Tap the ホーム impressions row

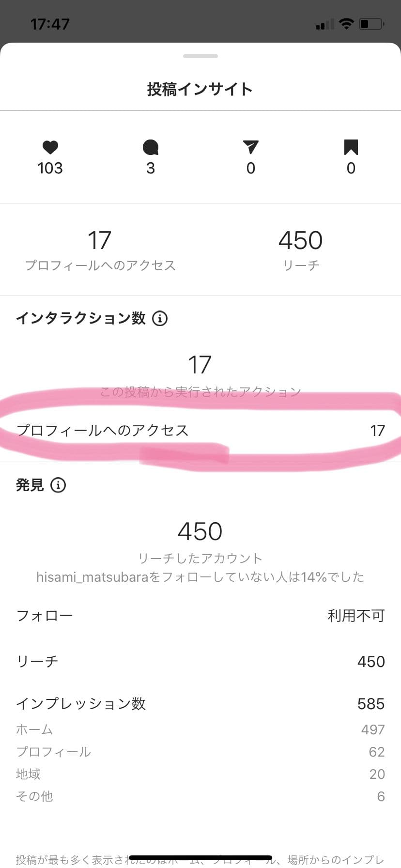point(200,729)
